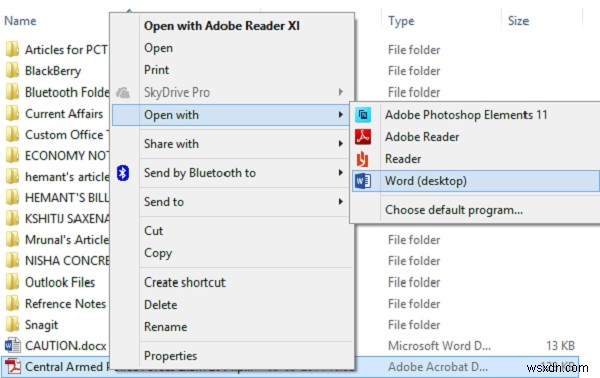Image resolution: width=600 pixels, height=378 pixels.
Task: Click the CAUTION.docx file name
Action: (x=66, y=346)
